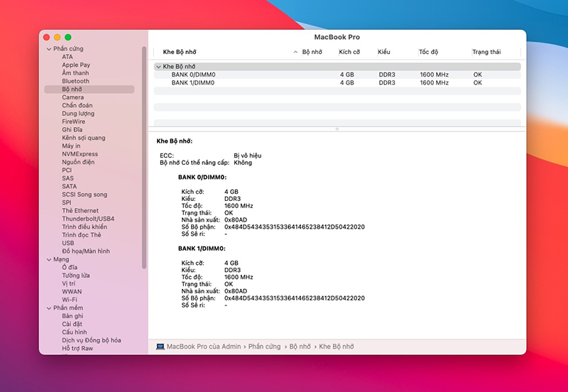This screenshot has width=568, height=392.
Task: Select Trình điều khiển in sidebar
Action: (84, 227)
